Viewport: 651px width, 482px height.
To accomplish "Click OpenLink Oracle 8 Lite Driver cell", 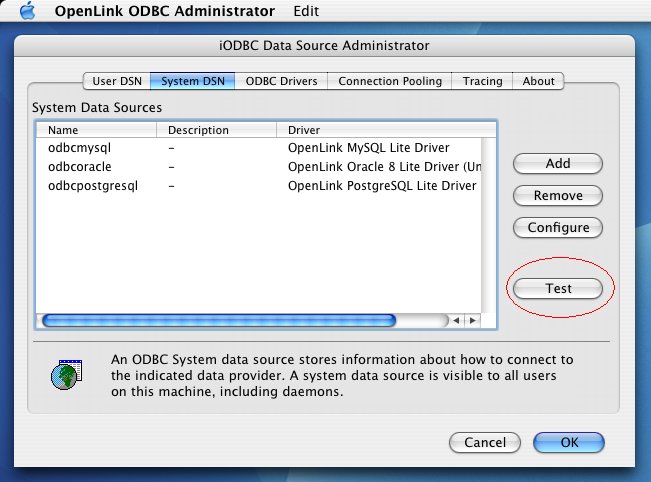I will click(x=384, y=167).
